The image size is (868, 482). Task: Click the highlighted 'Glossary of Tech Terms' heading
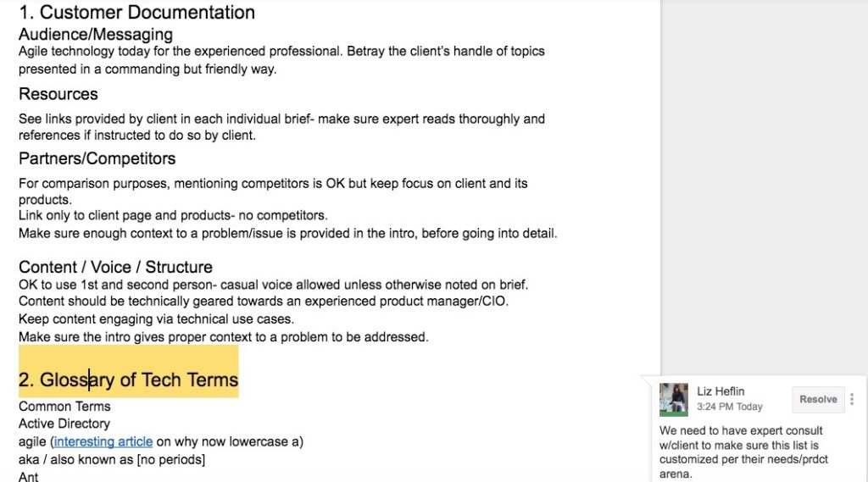coord(129,380)
